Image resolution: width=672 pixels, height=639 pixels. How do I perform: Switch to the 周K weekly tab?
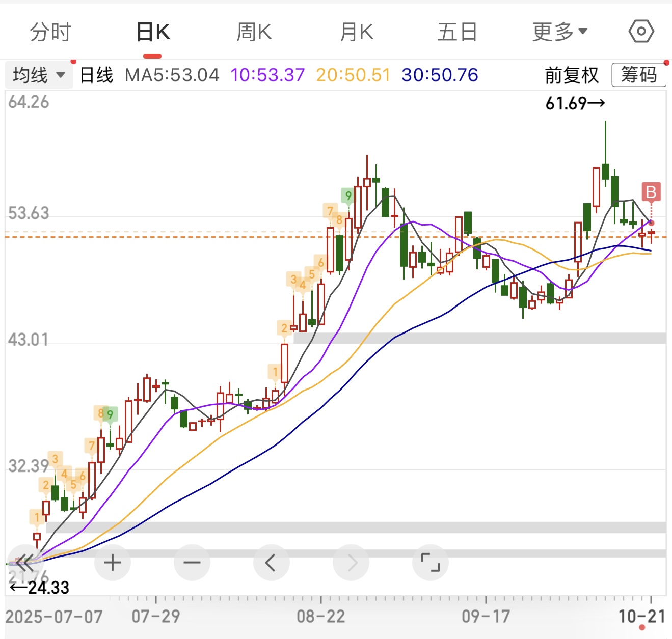click(254, 32)
